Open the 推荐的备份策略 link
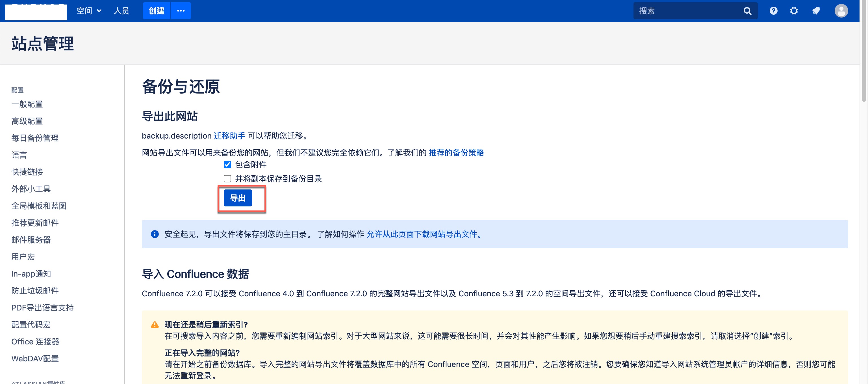Screen dimensions: 868x384 point(456,153)
